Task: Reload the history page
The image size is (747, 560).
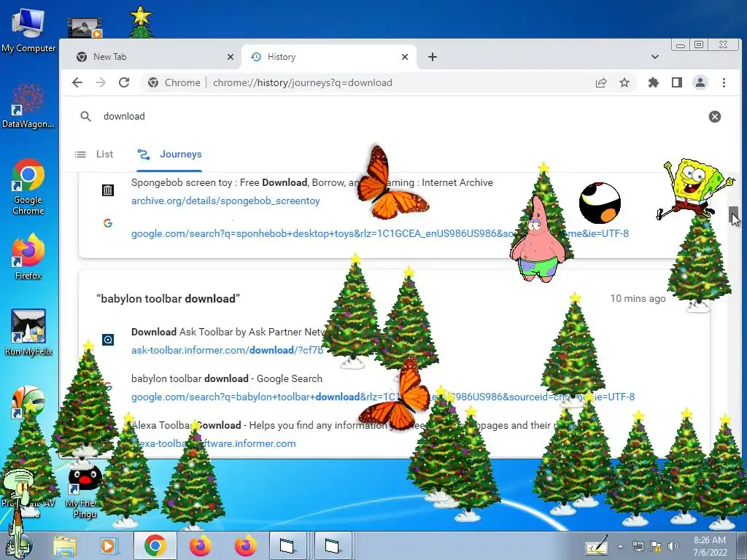Action: (124, 82)
